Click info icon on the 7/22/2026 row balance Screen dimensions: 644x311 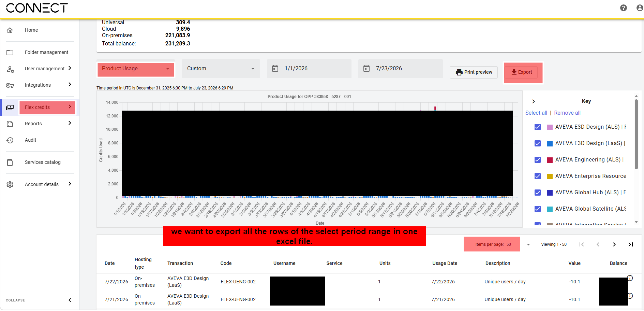coord(630,278)
